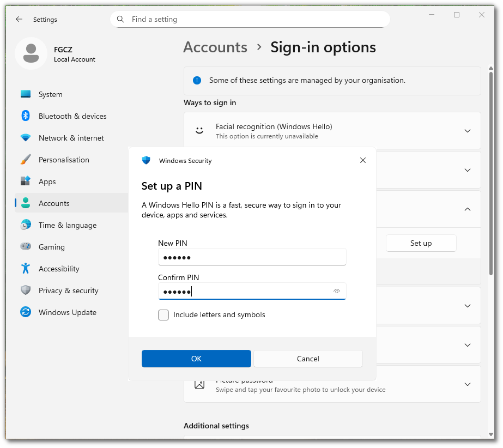Click the vertical scrollbar thumb
This screenshot has height=448, width=503.
491,173
